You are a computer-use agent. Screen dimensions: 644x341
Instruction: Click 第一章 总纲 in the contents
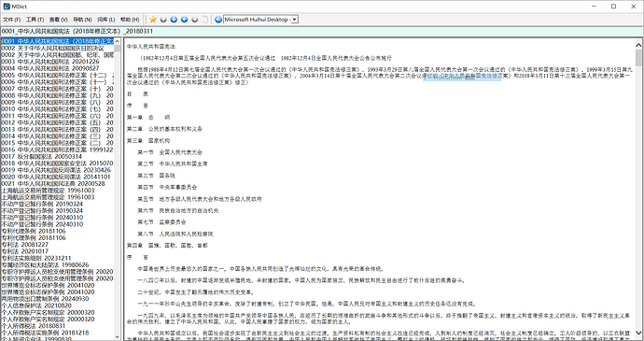pos(148,117)
